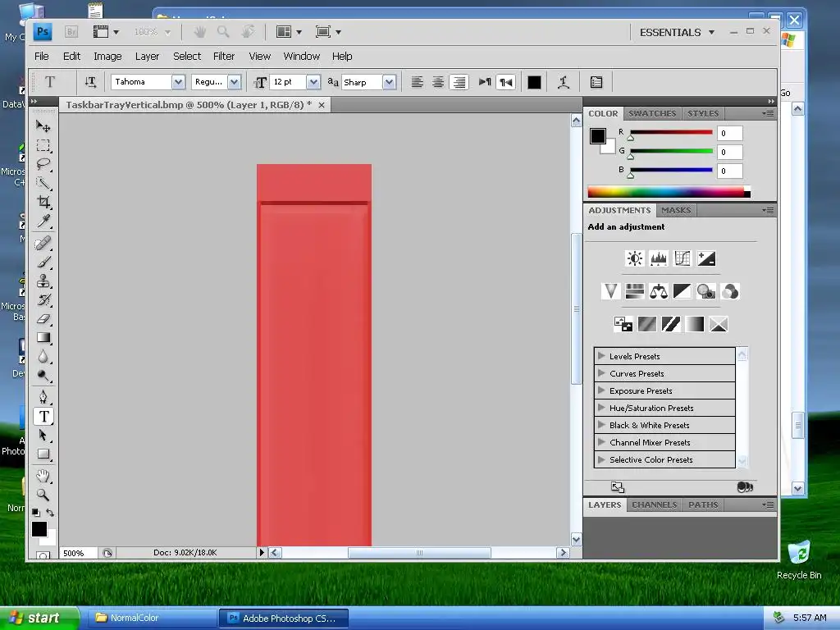This screenshot has height=630, width=840.
Task: Select the Lasso tool
Action: (x=43, y=164)
